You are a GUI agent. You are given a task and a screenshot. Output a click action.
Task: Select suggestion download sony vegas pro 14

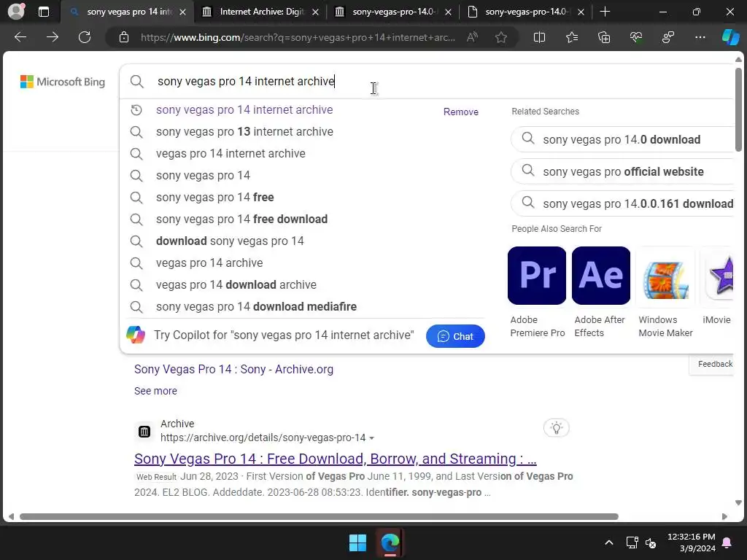point(230,241)
